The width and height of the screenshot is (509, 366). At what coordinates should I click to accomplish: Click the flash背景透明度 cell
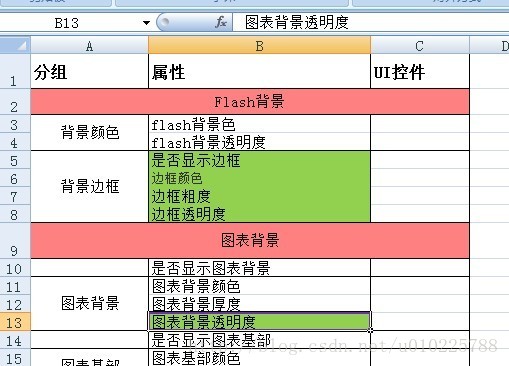(259, 142)
